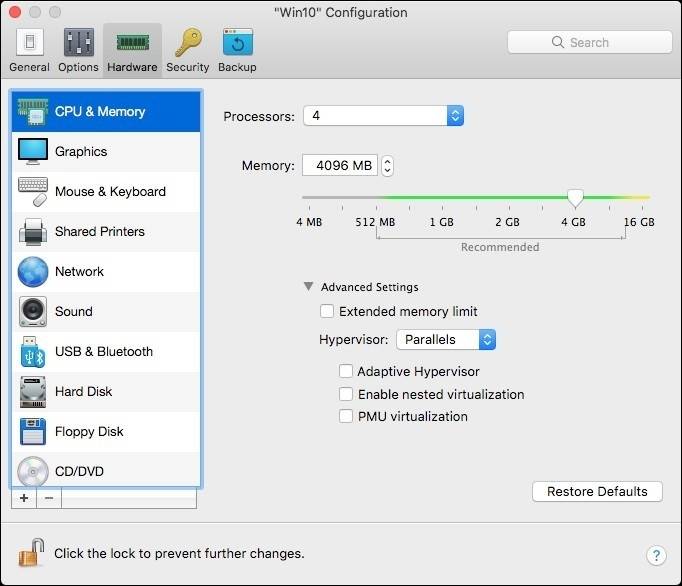Select Hard Disk label in the list

coord(84,392)
